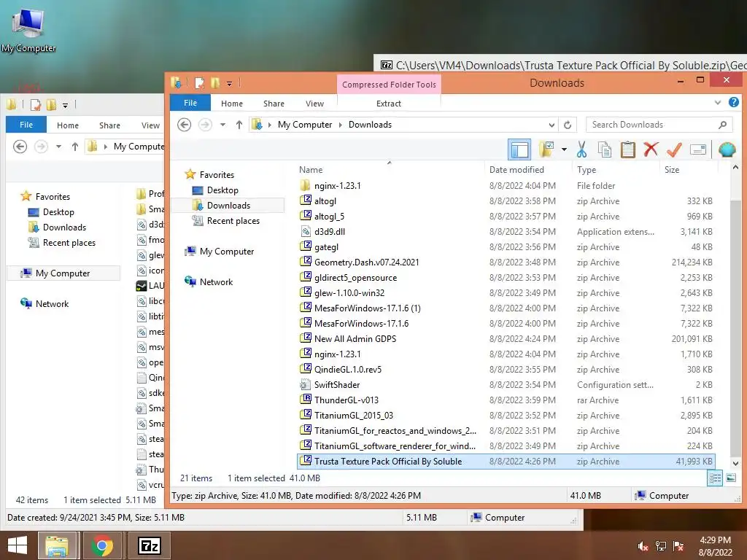Click the Copy icon in the toolbar
The image size is (747, 560).
coord(605,149)
